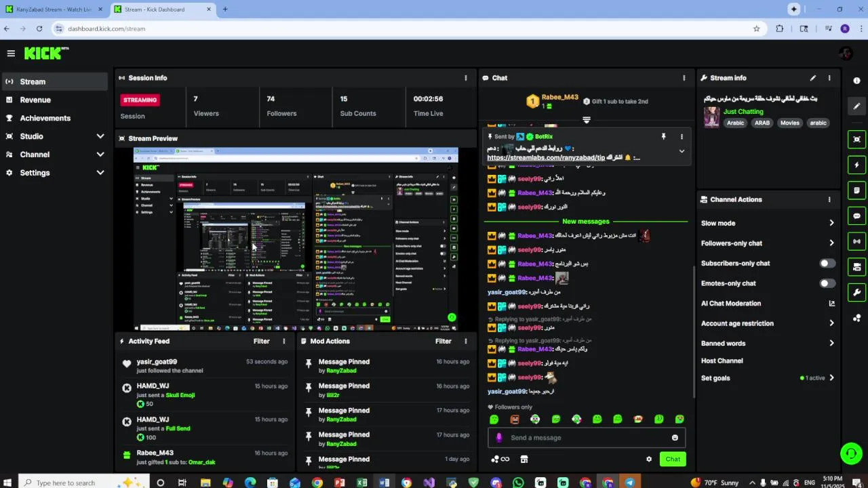Open the Activity Feed three-dot menu
Screen dimensions: 868x488
point(284,342)
